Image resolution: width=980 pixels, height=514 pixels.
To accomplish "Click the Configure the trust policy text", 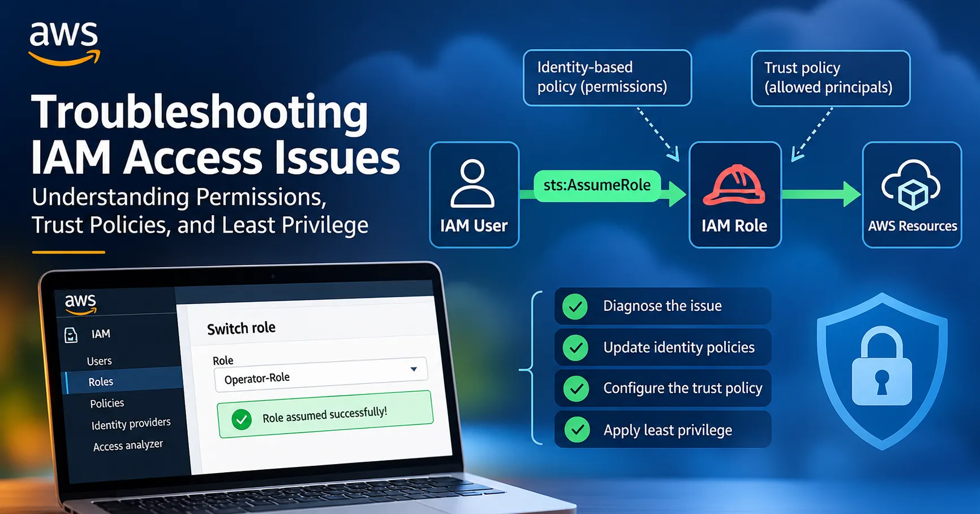I will (x=683, y=388).
